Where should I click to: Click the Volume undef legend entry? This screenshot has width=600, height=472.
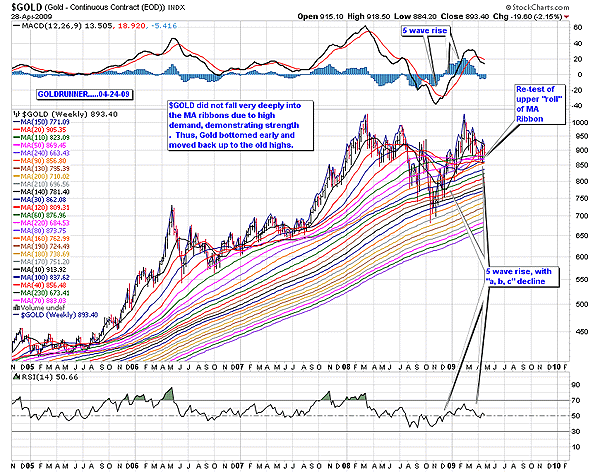click(42, 308)
